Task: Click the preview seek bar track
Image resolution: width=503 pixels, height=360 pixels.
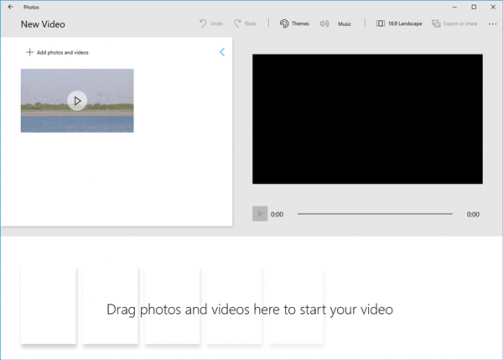Action: click(375, 214)
